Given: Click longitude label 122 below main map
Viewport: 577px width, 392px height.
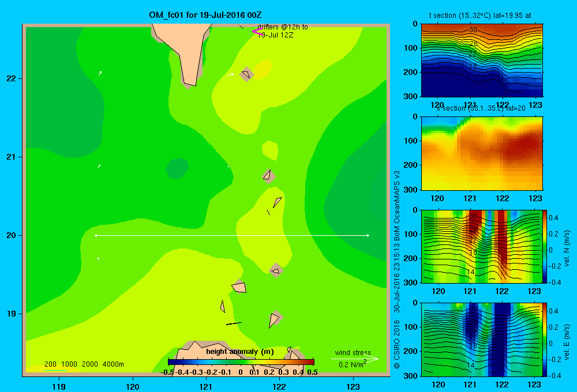Looking at the screenshot, I should tap(279, 387).
